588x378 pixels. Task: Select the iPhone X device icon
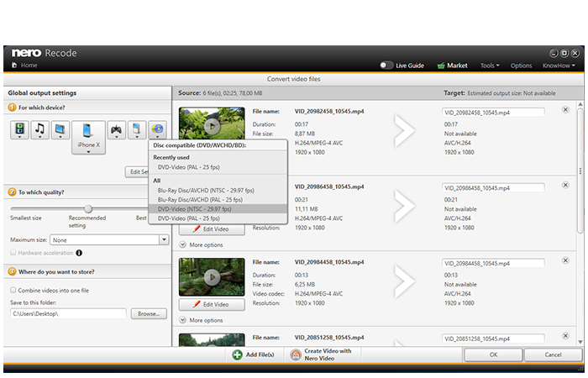tap(88, 137)
